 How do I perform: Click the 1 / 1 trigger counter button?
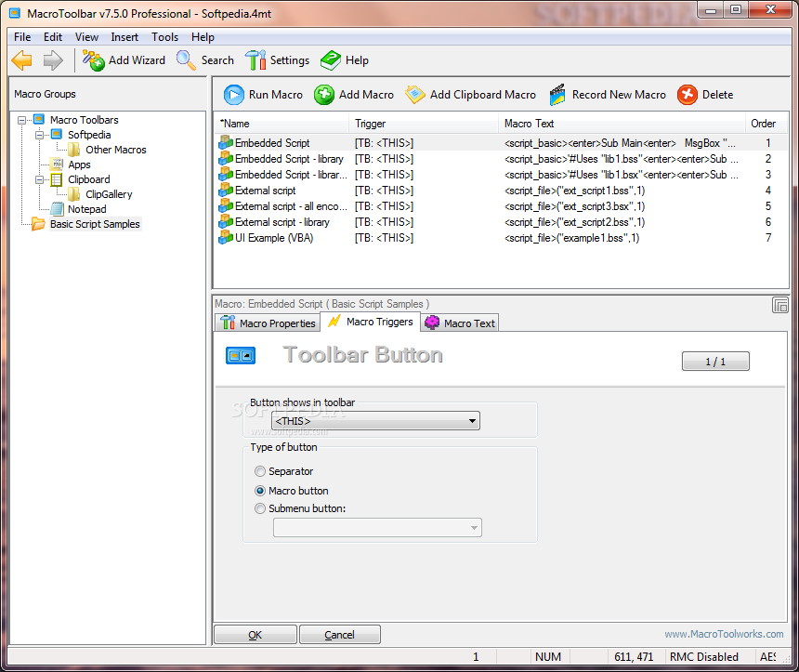click(715, 362)
